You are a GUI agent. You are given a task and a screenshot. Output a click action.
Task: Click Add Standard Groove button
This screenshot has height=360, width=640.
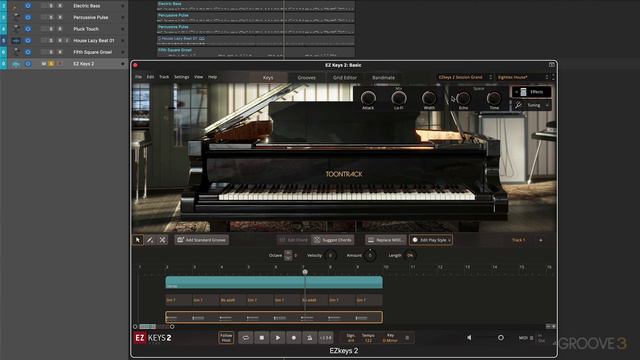pos(202,240)
